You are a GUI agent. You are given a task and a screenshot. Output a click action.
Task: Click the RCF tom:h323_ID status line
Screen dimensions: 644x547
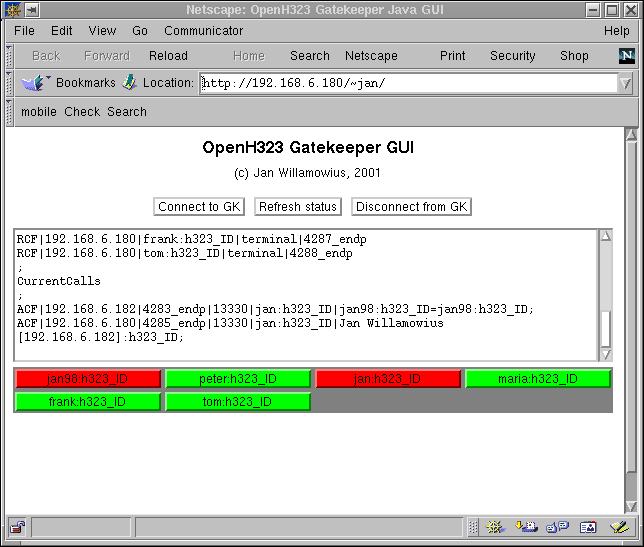[184, 253]
